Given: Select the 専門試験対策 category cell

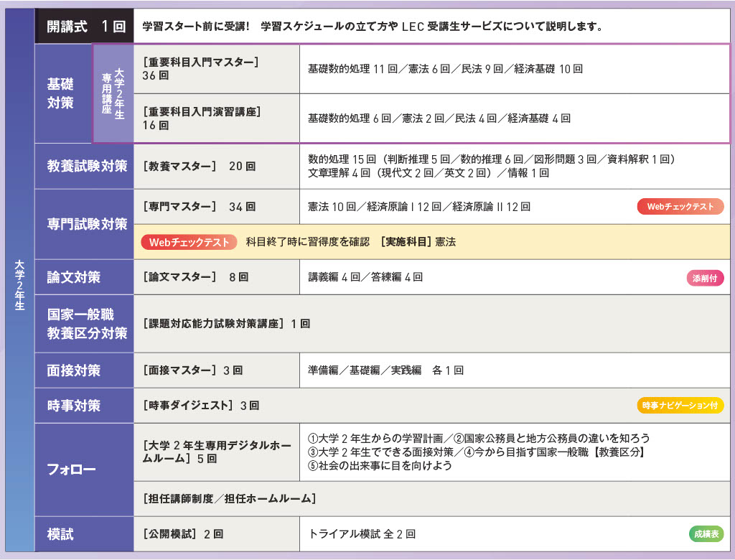Looking at the screenshot, I should tap(85, 224).
